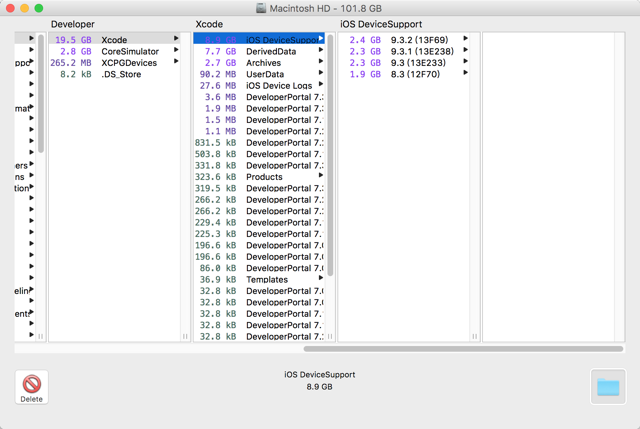Click the iOS DeviceSupport column header
640x429 pixels.
pyautogui.click(x=381, y=24)
